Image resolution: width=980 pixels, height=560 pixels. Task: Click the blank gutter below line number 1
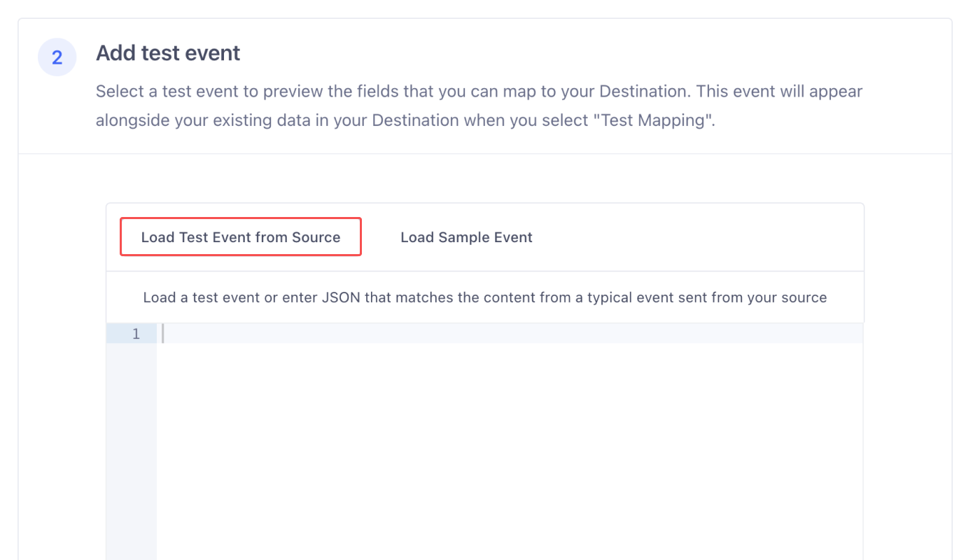132,451
